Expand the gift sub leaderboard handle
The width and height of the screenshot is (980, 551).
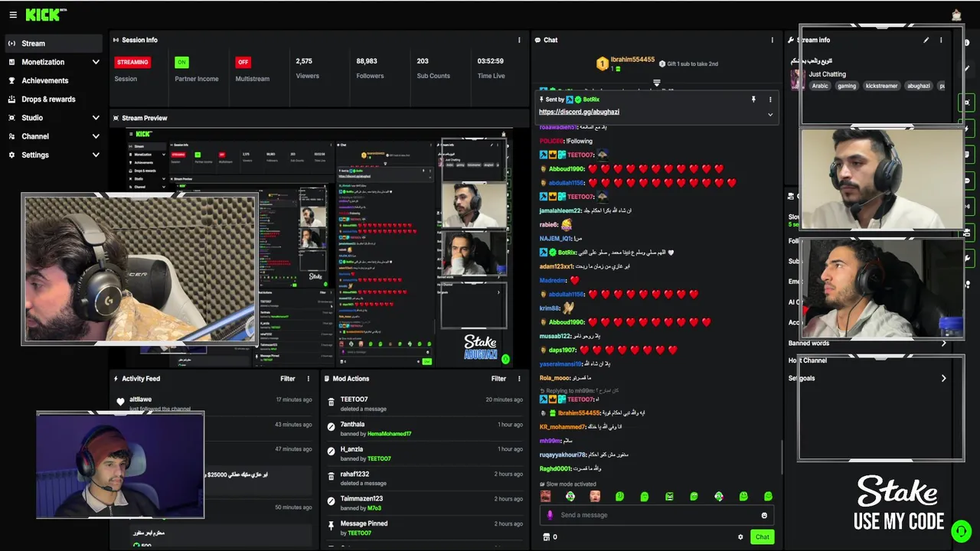(656, 82)
